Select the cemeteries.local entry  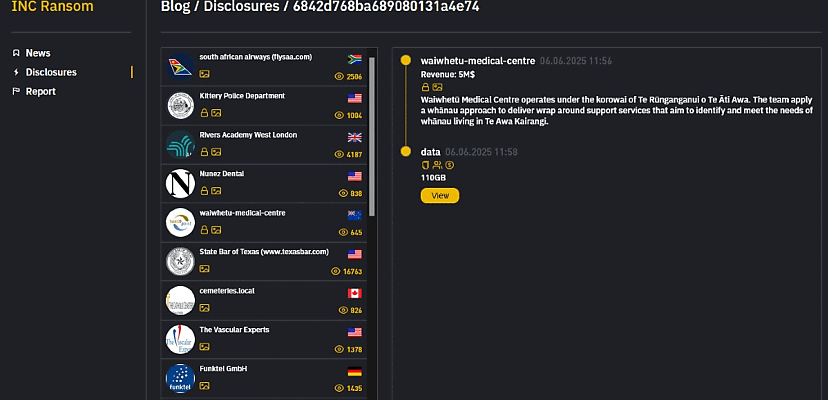click(x=264, y=300)
